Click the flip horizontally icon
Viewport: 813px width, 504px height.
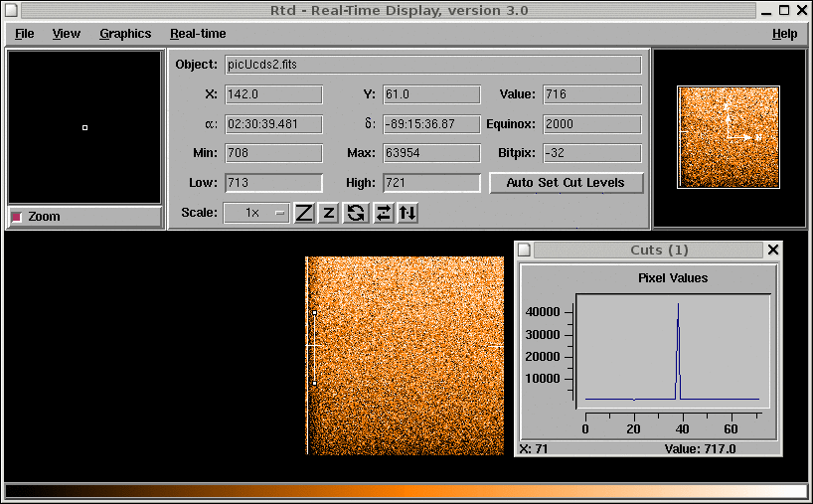click(x=383, y=213)
